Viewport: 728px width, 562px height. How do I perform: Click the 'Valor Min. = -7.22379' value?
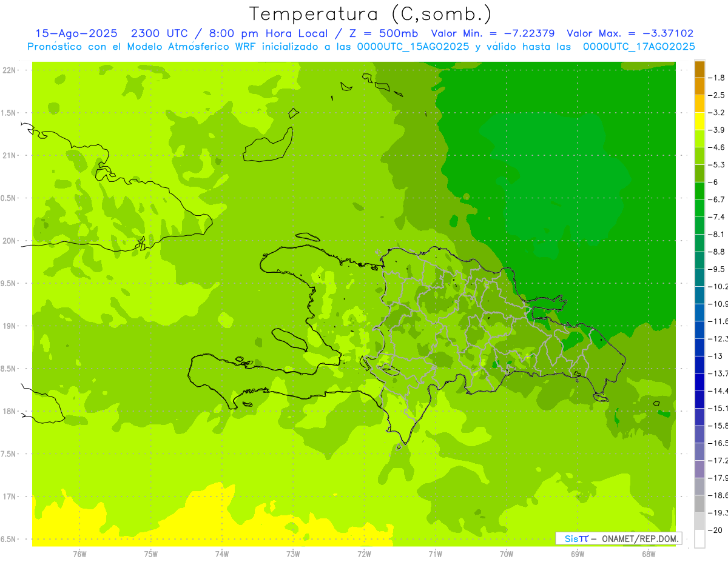[493, 33]
